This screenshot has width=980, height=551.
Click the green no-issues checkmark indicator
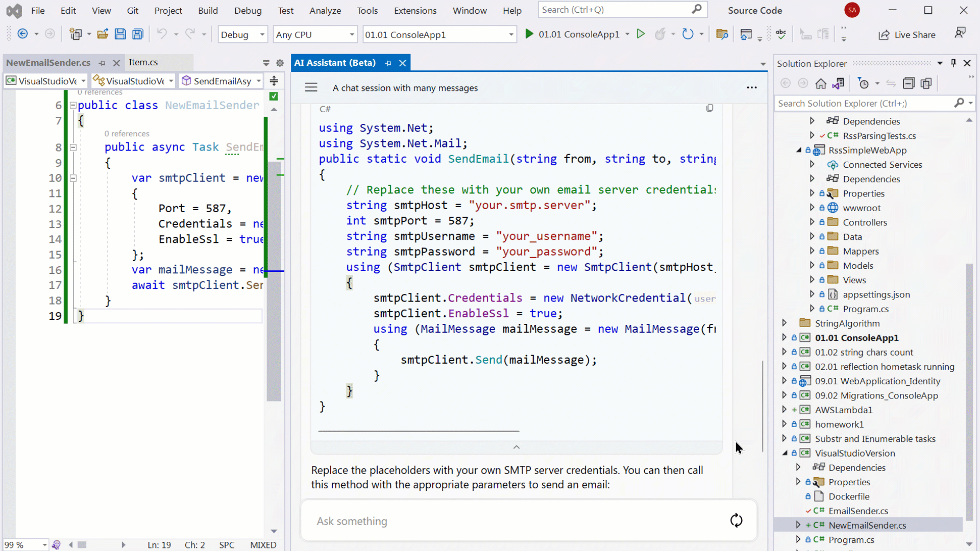274,96
